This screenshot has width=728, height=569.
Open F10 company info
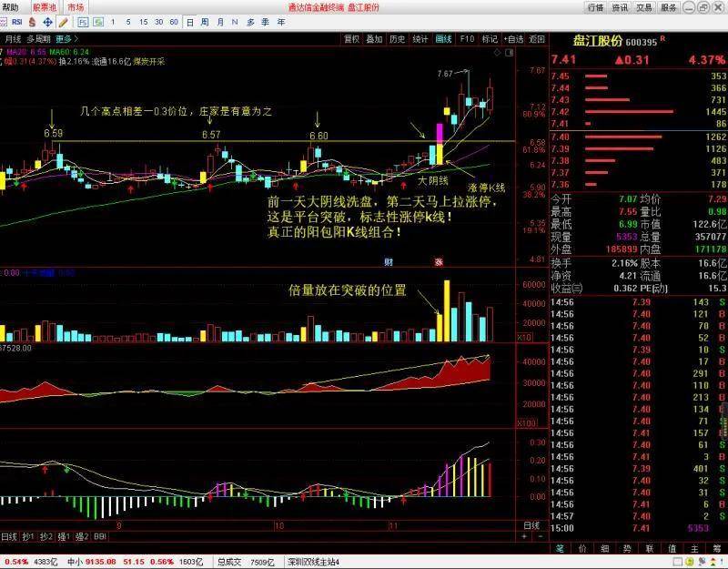[x=467, y=39]
